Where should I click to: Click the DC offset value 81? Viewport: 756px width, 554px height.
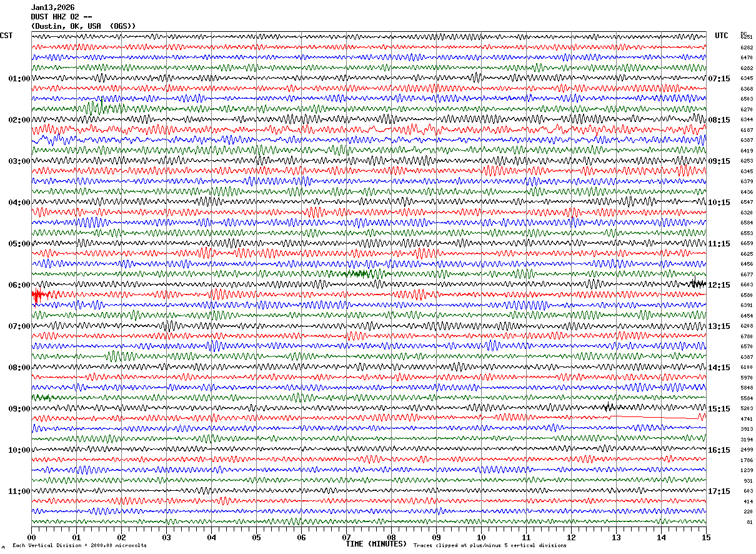point(749,522)
